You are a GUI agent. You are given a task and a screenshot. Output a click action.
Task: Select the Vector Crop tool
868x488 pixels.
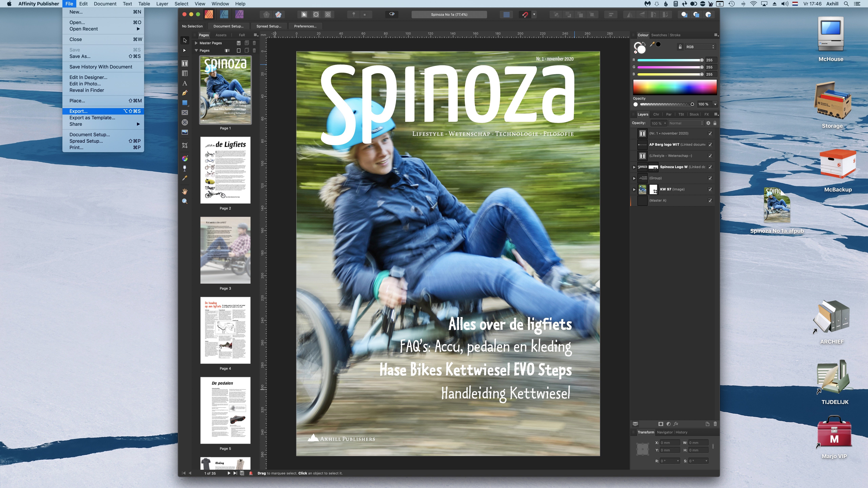pos(185,146)
